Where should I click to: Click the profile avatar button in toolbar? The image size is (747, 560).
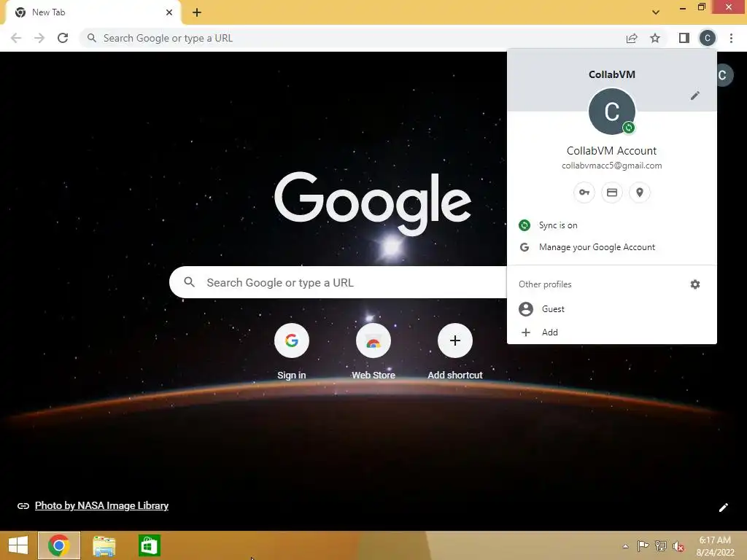[x=708, y=38]
